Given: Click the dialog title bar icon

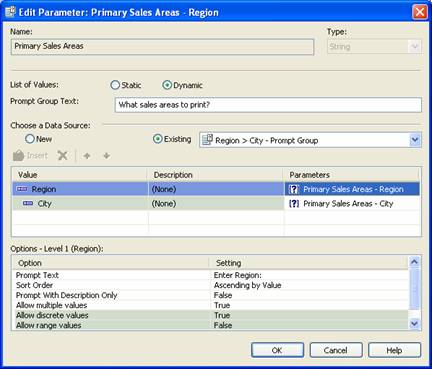Looking at the screenshot, I should tap(10, 12).
